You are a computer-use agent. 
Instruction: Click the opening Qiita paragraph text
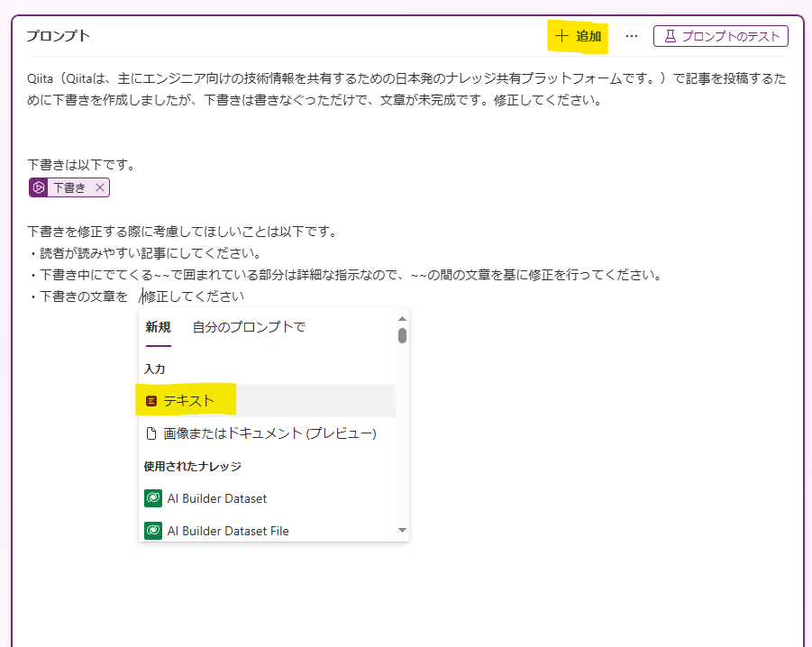coord(406,89)
